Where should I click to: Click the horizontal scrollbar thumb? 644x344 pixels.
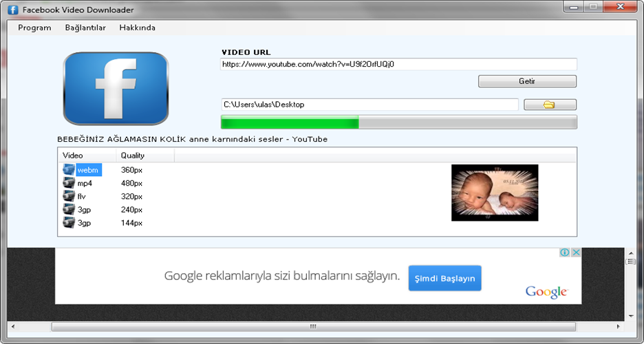point(313,327)
